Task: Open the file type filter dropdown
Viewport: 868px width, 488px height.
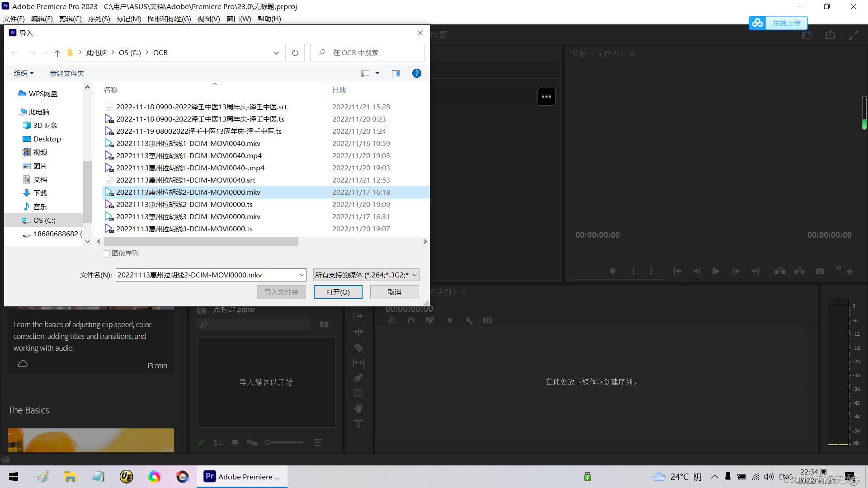Action: (367, 275)
